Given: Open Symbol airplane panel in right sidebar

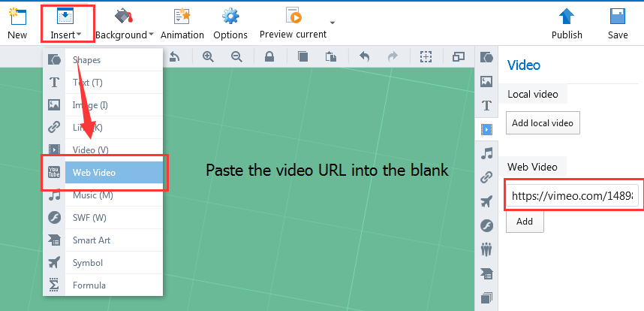Looking at the screenshot, I should pyautogui.click(x=486, y=202).
